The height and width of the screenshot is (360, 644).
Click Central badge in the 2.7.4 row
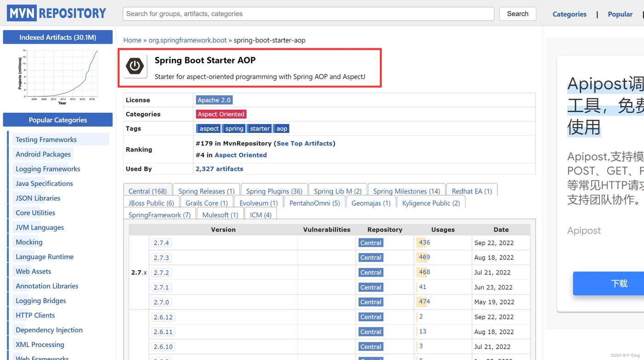(x=371, y=243)
